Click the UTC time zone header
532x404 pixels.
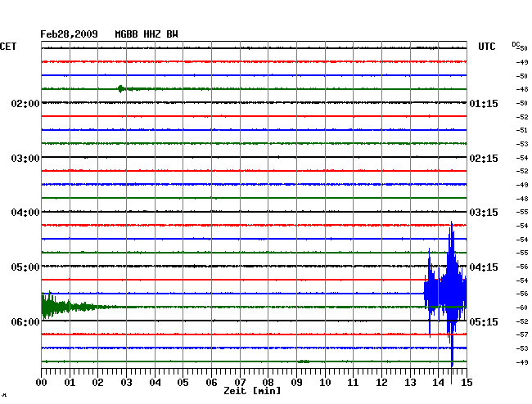click(x=486, y=47)
